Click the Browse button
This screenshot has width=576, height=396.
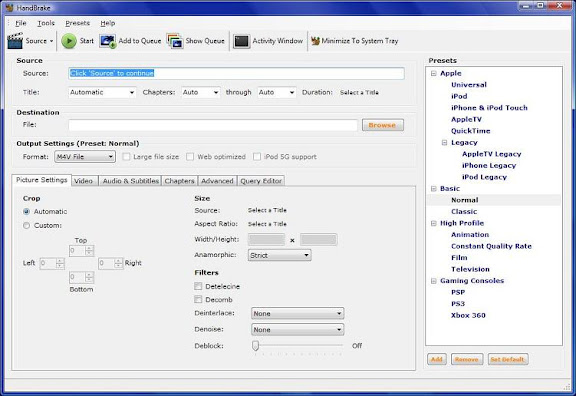383,125
